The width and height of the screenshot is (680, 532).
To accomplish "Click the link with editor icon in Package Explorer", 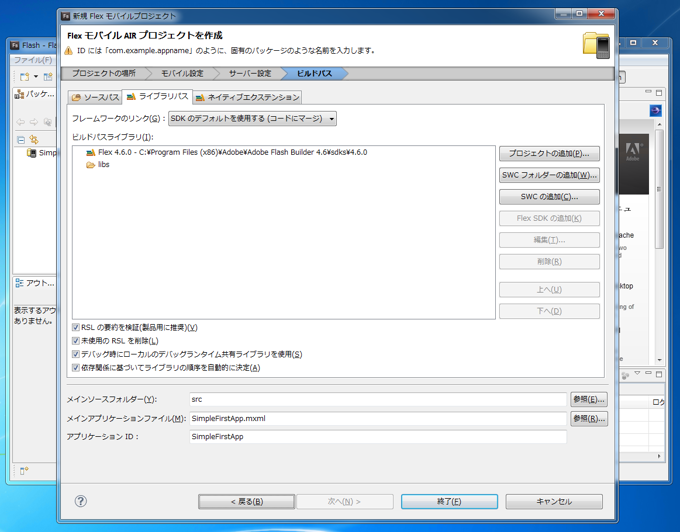I will 34,140.
